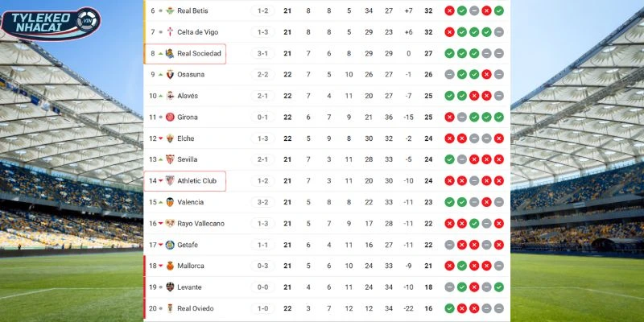Click the Celta de Vigo crest
This screenshot has width=644, height=322.
tap(170, 32)
